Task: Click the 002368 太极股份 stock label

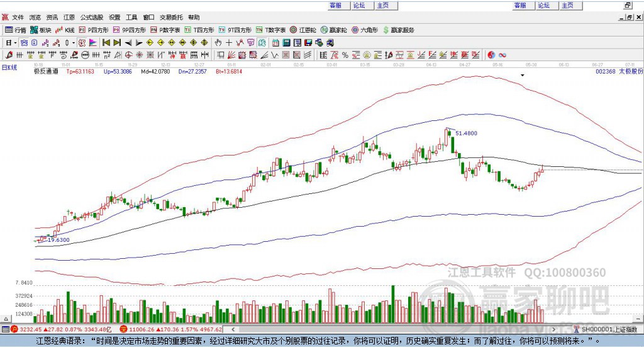Action: click(x=619, y=72)
